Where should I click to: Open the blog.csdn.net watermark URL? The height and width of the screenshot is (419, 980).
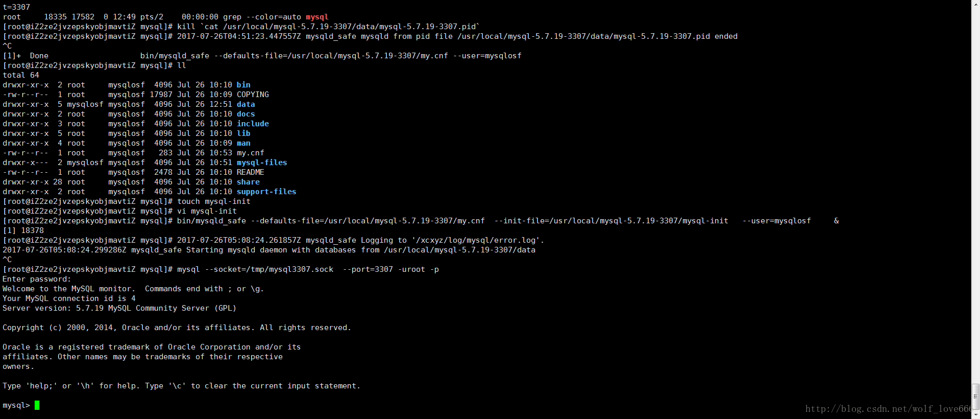coord(887,409)
